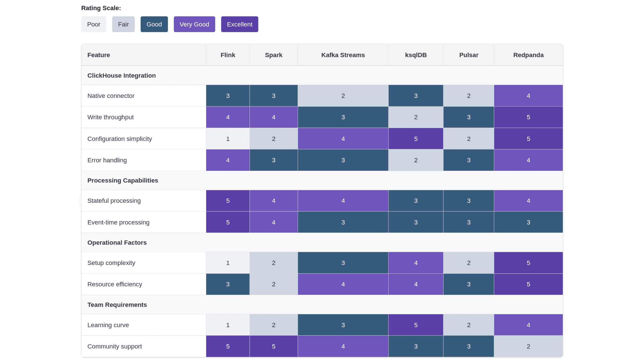Select the Operational Factors section header
Screen dimensions: 644x362
click(x=117, y=243)
